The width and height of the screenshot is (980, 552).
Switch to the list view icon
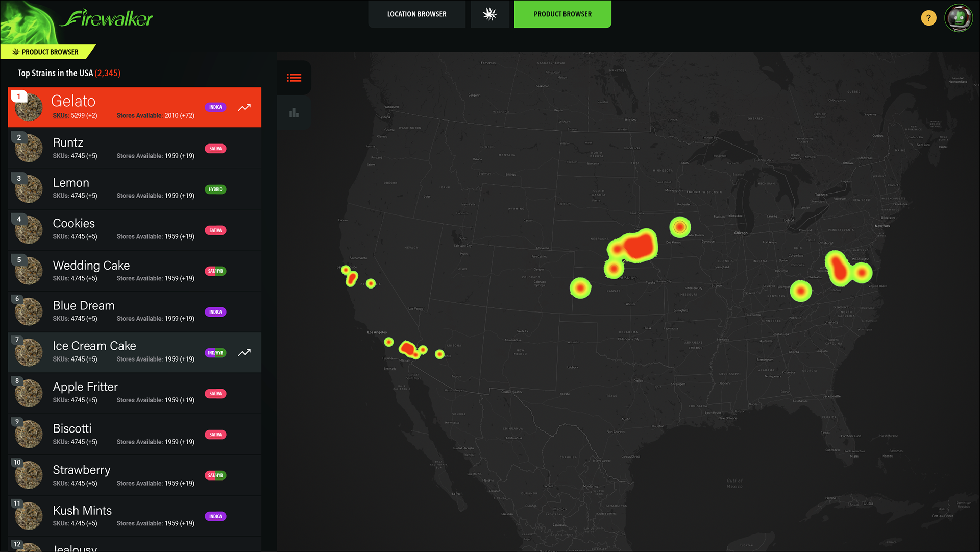pos(294,78)
